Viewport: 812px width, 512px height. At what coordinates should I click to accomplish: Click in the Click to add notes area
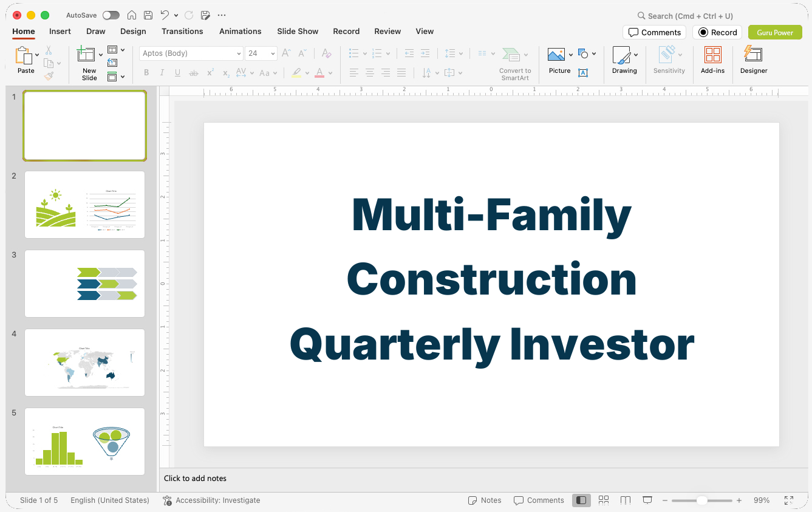[483, 479]
